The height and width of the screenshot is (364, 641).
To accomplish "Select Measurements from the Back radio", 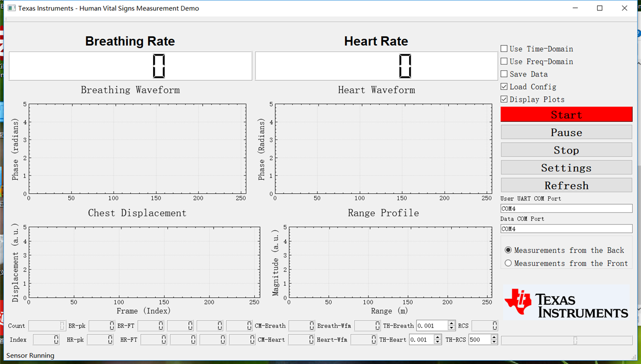I will pyautogui.click(x=508, y=250).
